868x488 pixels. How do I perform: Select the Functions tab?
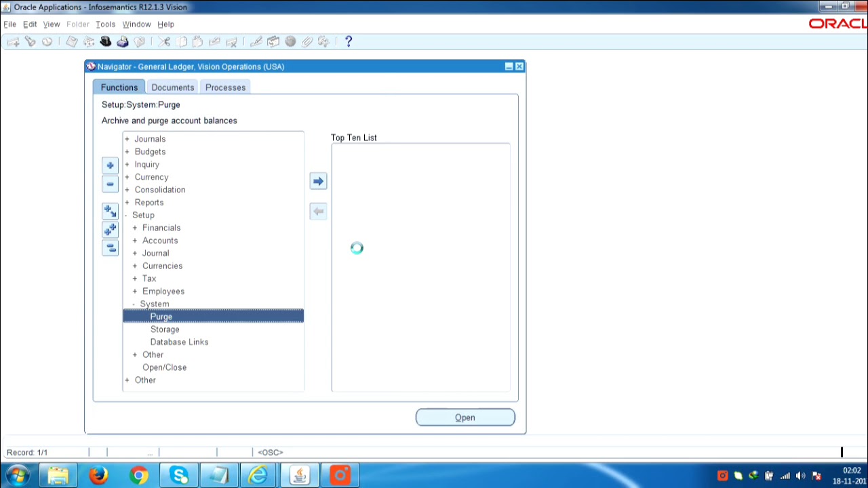tap(119, 87)
